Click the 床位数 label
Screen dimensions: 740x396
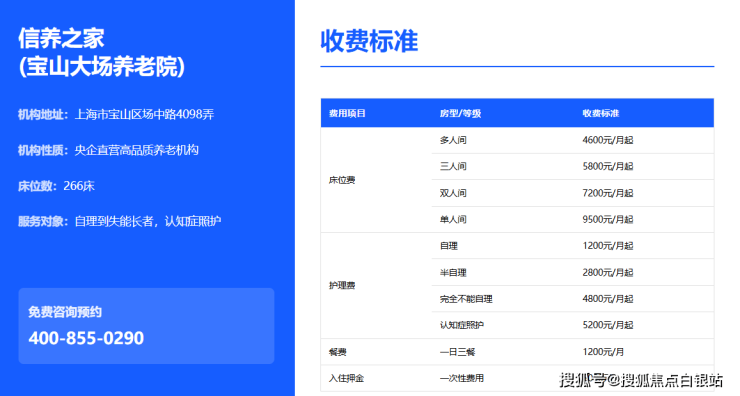click(x=38, y=186)
